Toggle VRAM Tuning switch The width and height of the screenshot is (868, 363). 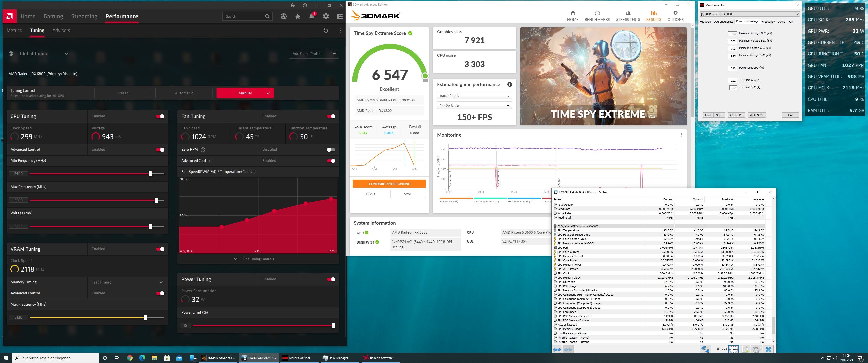160,249
